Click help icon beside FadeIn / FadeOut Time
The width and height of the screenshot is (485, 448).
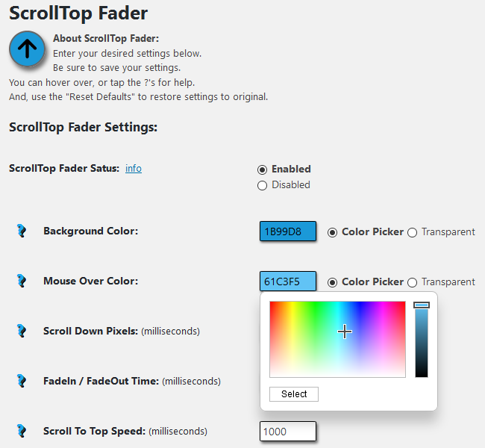pyautogui.click(x=22, y=381)
